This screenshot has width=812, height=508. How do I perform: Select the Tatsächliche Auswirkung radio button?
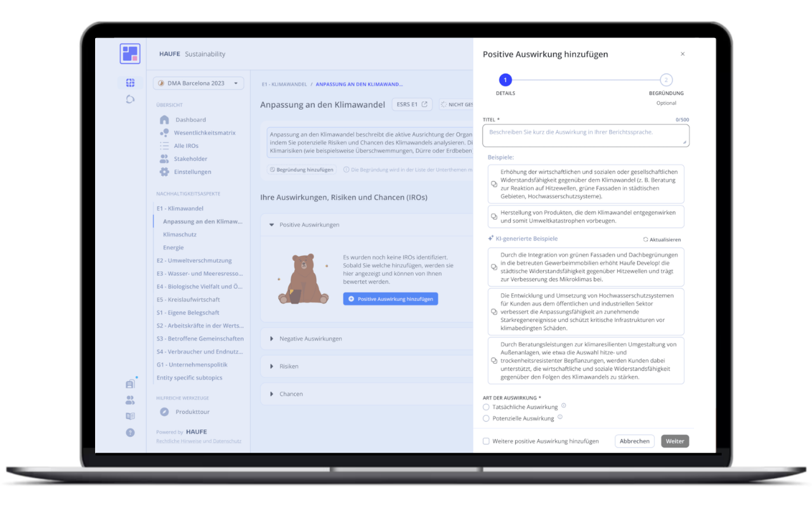coord(487,407)
